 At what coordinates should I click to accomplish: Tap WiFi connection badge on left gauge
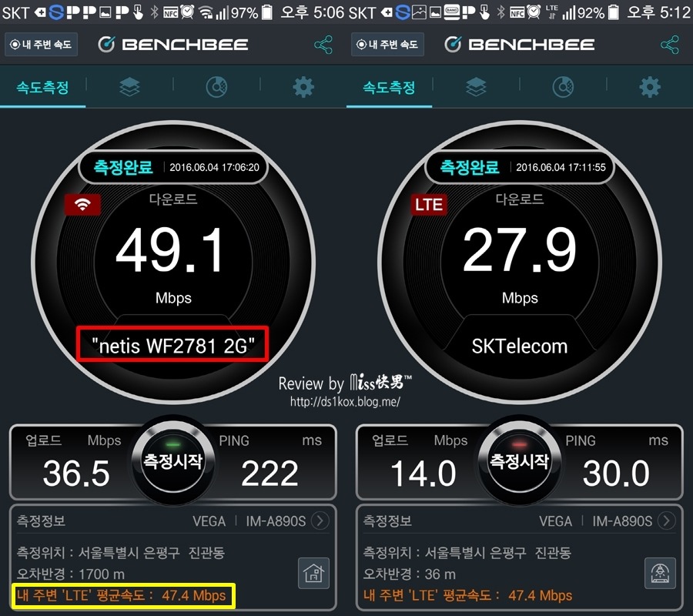point(82,204)
